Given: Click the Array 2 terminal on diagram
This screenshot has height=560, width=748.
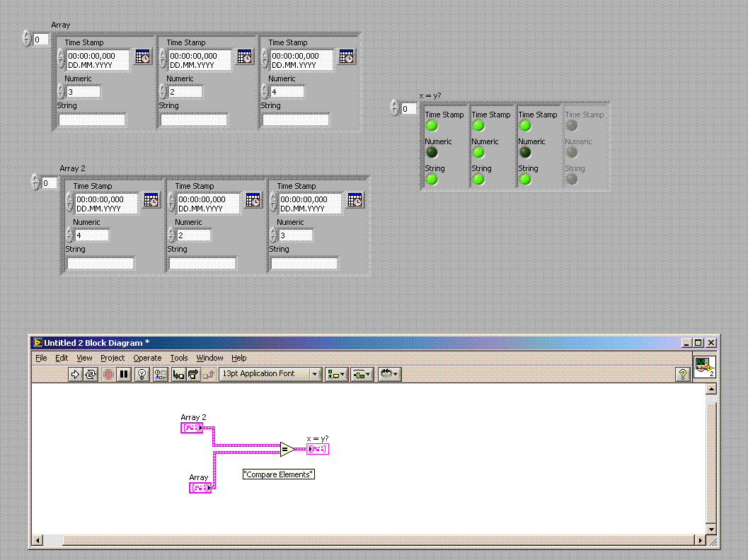Looking at the screenshot, I should click(192, 428).
